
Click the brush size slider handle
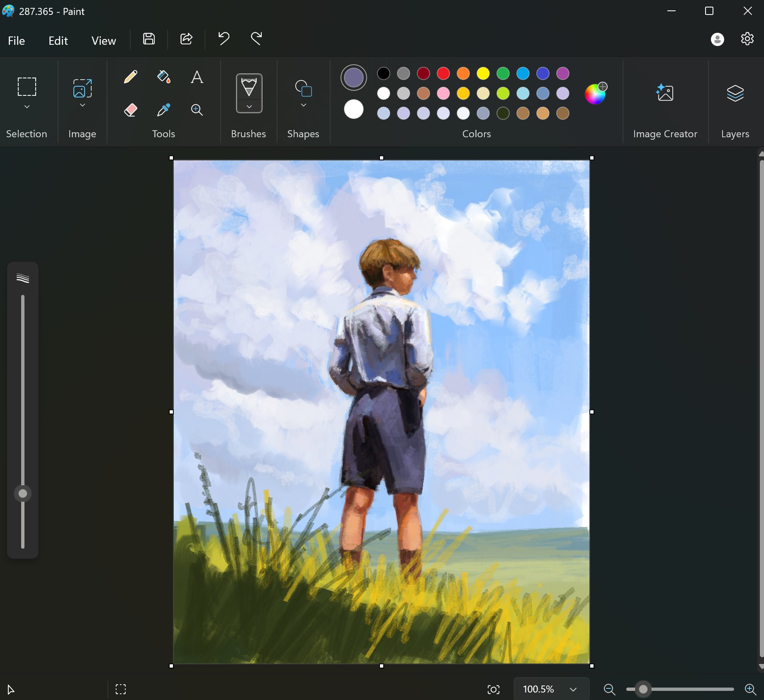click(x=23, y=493)
